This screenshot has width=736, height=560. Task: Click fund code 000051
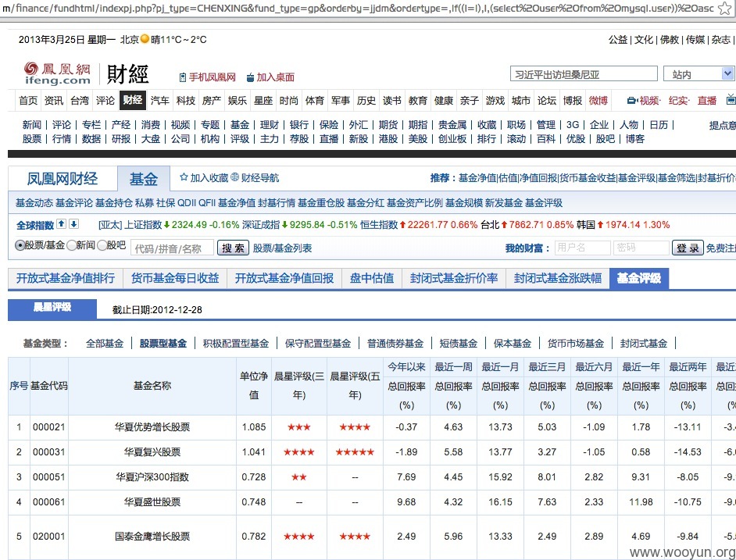click(48, 477)
